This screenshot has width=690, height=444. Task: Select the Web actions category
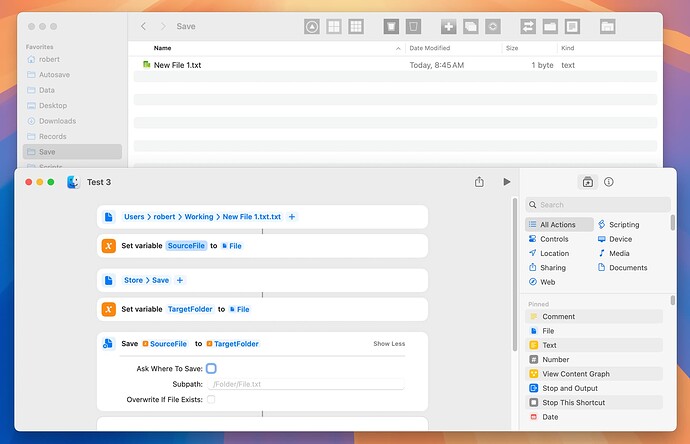point(532,282)
